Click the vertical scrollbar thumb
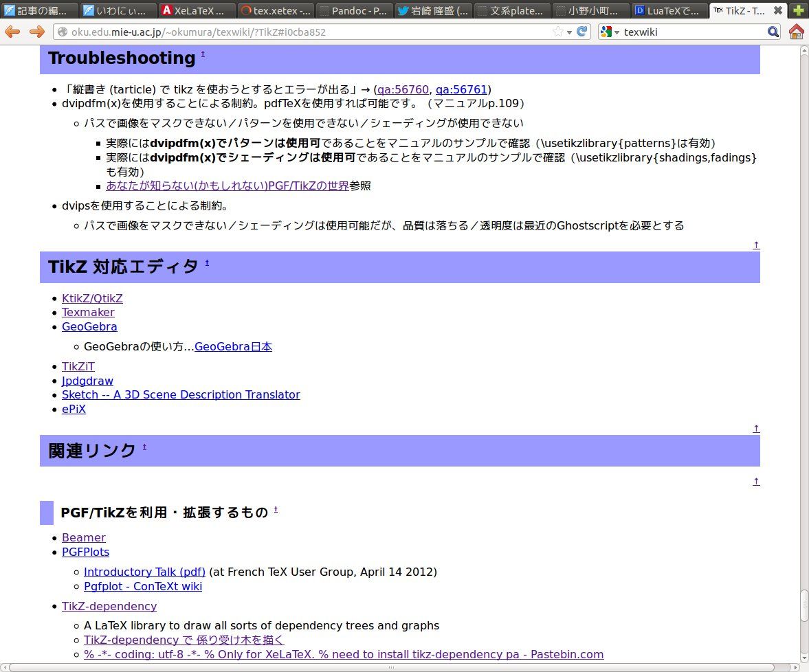809x672 pixels. click(804, 605)
